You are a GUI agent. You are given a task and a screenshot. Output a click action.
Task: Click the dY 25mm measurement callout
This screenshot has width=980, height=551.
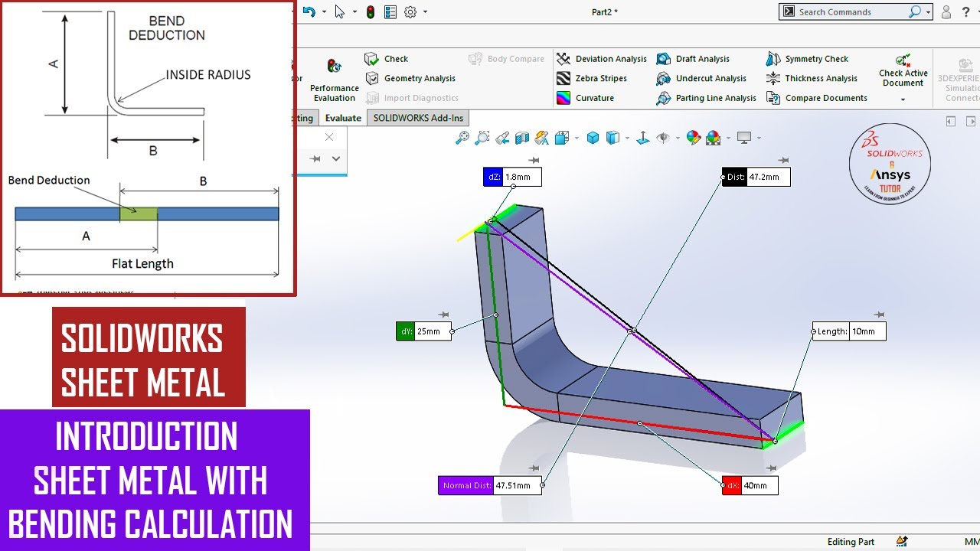point(423,331)
